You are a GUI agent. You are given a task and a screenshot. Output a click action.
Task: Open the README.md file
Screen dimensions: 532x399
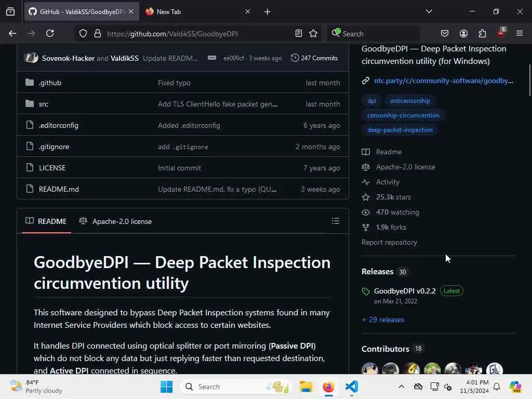click(59, 189)
